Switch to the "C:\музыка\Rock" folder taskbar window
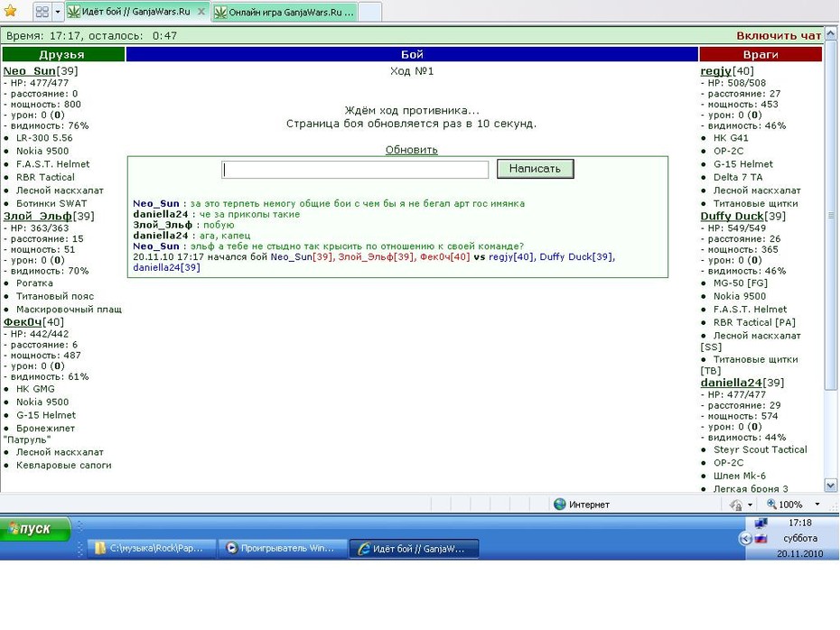This screenshot has height=630, width=840. coord(152,548)
